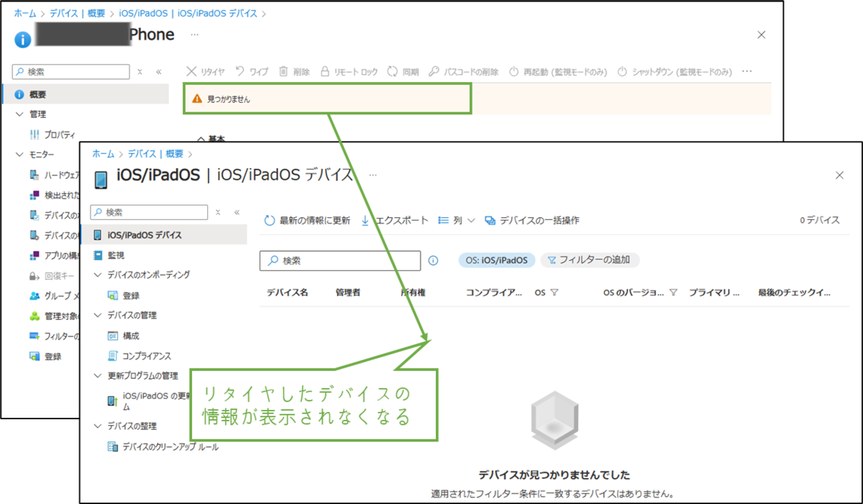Focus sidebar search box in front window
863x504 pixels.
coord(150,213)
